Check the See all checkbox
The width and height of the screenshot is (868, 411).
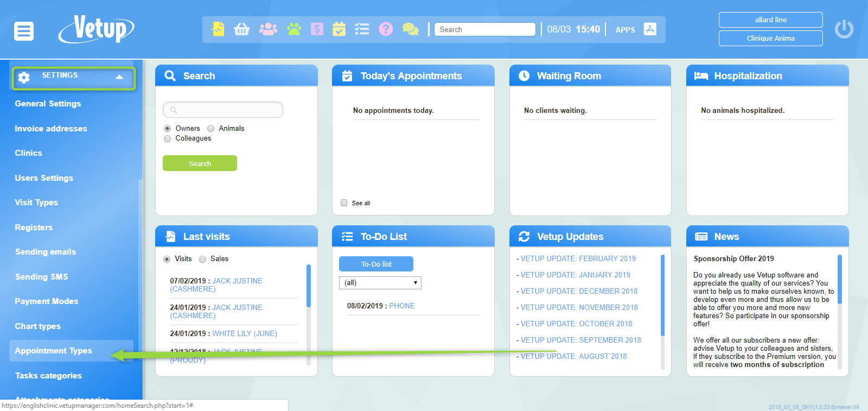point(344,203)
